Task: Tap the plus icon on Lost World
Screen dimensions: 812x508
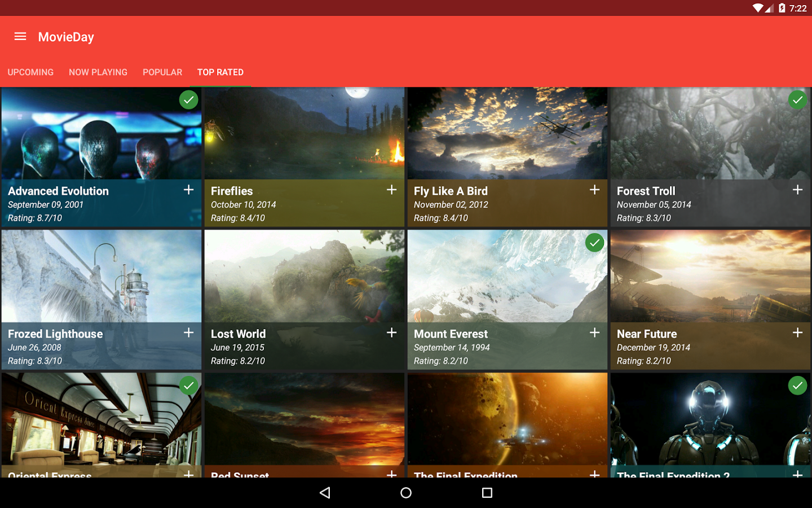Action: click(392, 332)
